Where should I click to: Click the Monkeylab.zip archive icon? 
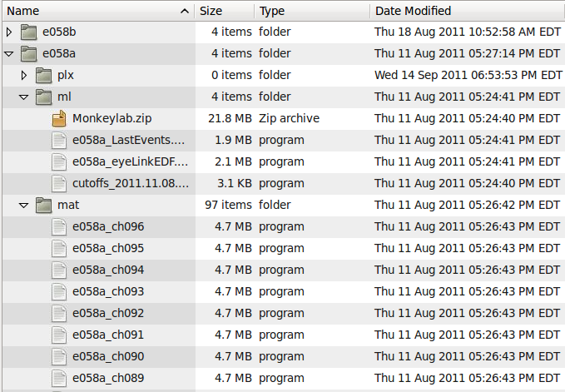(59, 118)
